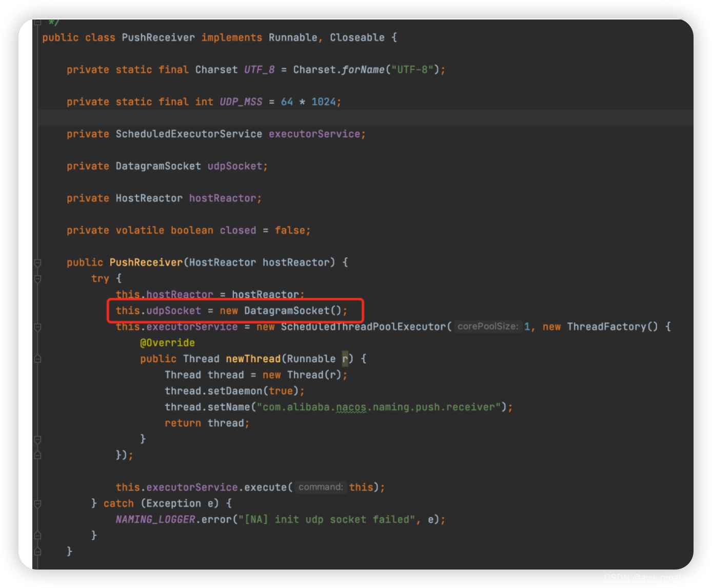Click the comment-end fold marker above class declaration

(37, 23)
